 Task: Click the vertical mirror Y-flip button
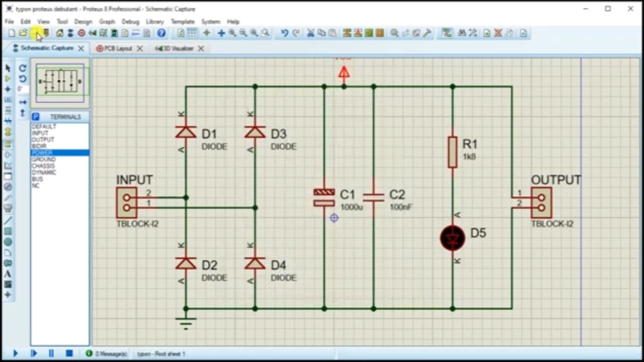coord(23,113)
